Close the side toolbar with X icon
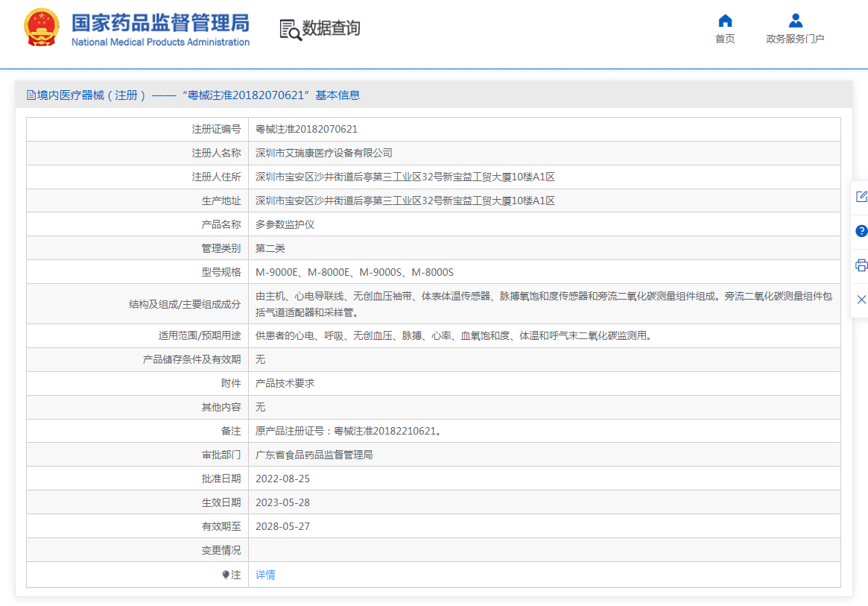The height and width of the screenshot is (606, 868). click(x=861, y=300)
